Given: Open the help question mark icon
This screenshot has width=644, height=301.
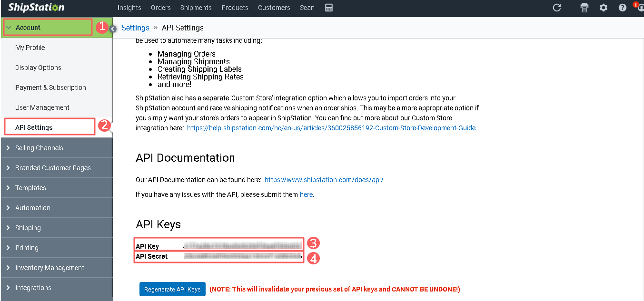Looking at the screenshot, I should click(x=623, y=8).
